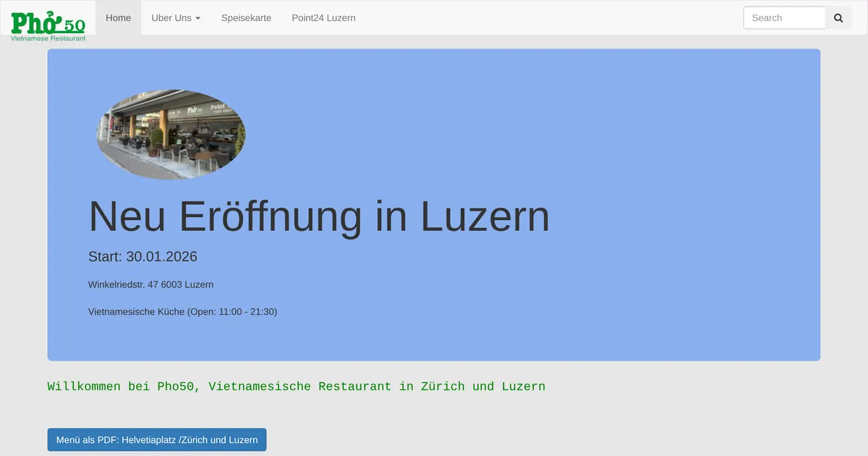The image size is (868, 456).
Task: Open the Home menu item
Action: tap(119, 18)
